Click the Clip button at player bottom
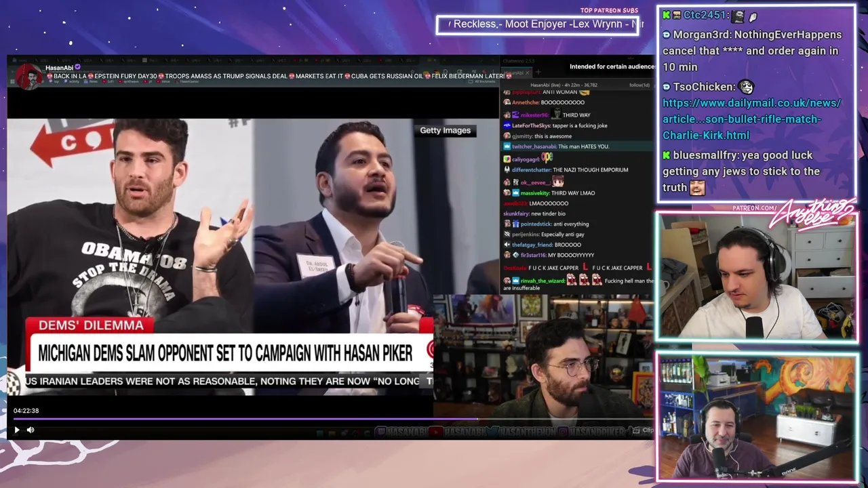Screen dimensions: 868x488 [x=643, y=430]
